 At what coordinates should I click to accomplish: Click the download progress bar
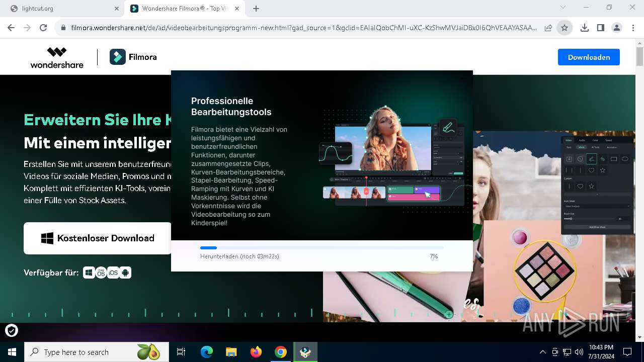tap(322, 248)
